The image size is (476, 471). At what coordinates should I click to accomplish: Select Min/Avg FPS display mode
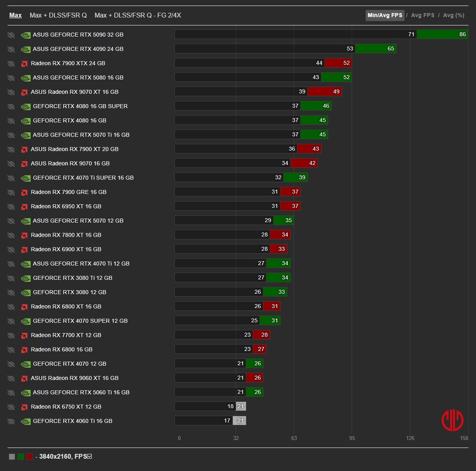pos(385,15)
